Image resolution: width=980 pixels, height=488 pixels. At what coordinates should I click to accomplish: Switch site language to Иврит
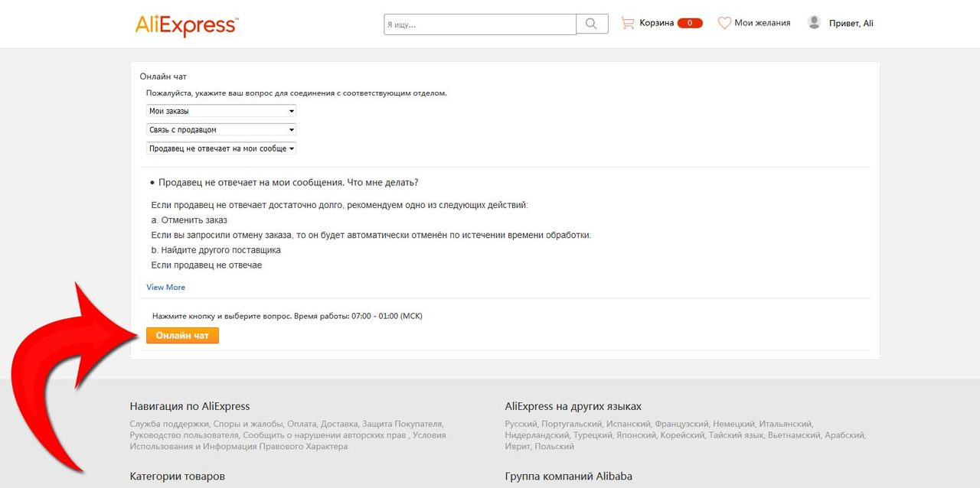point(517,447)
